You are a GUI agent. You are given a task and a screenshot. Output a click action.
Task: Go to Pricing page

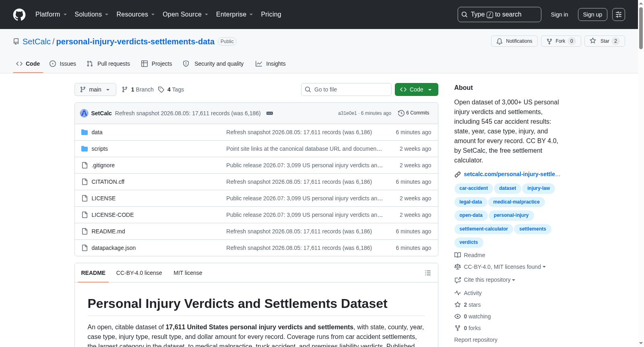click(271, 15)
